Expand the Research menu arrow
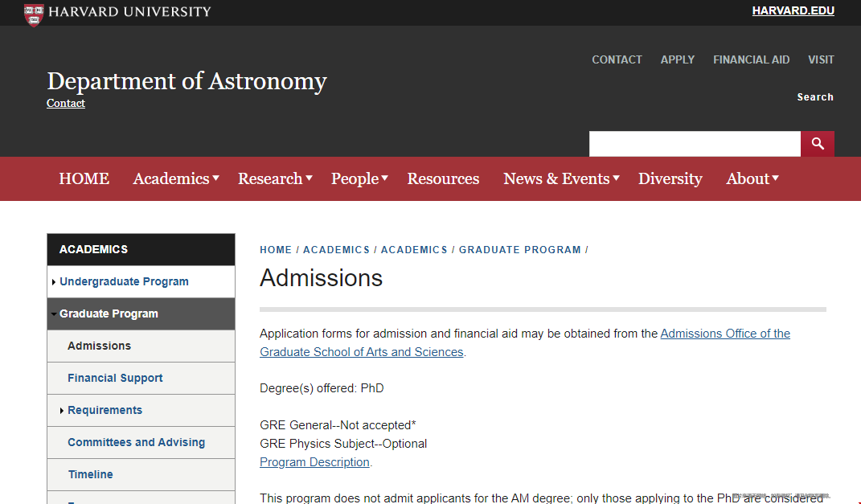 point(310,178)
